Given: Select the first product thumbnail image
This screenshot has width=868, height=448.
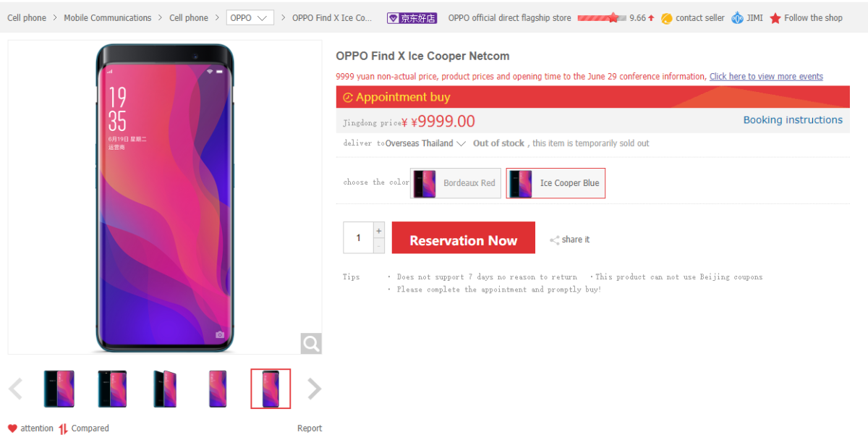Looking at the screenshot, I should (59, 389).
